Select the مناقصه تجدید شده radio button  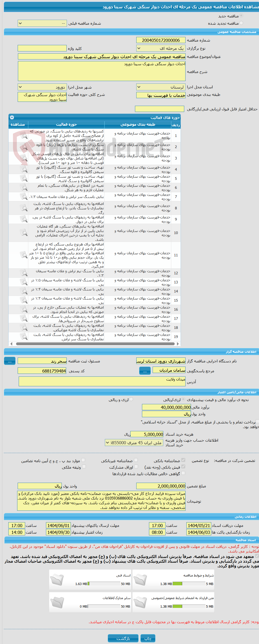point(241,23)
